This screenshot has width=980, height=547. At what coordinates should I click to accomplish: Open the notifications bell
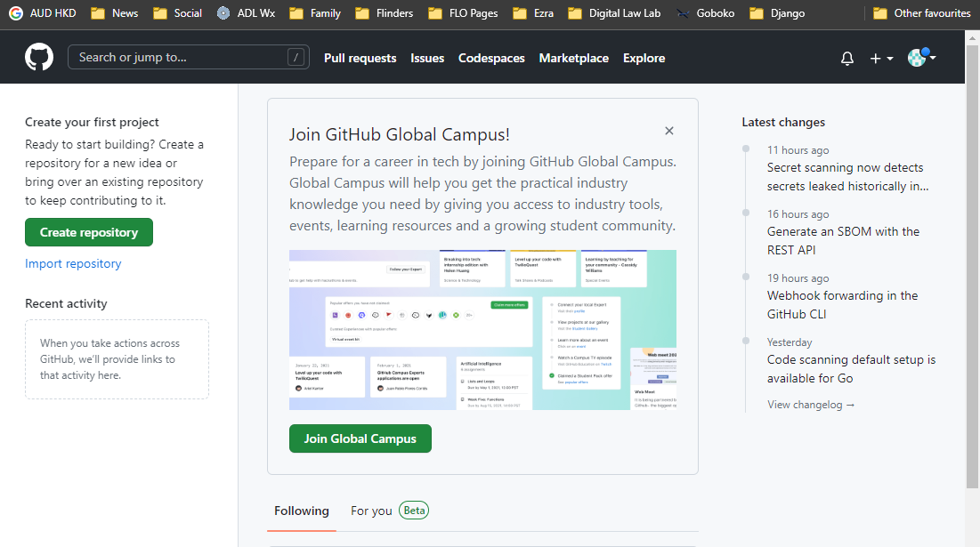tap(846, 57)
